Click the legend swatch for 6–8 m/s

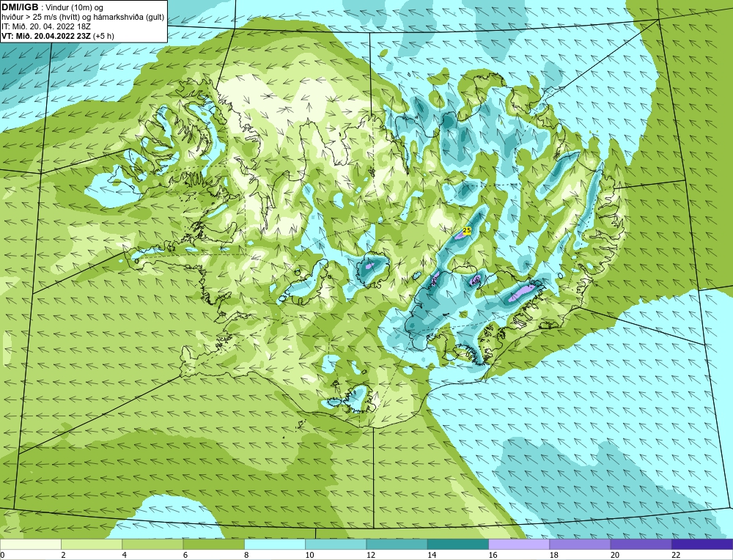(213, 545)
